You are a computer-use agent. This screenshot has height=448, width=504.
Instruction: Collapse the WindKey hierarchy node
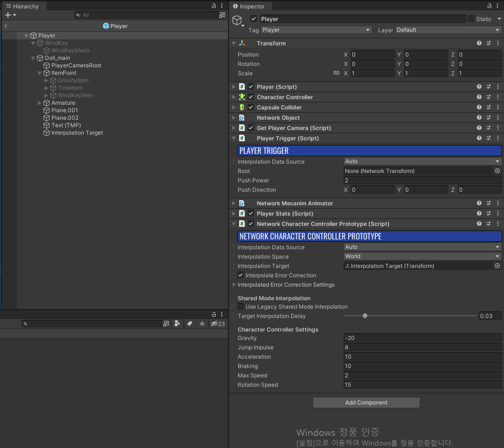point(33,43)
